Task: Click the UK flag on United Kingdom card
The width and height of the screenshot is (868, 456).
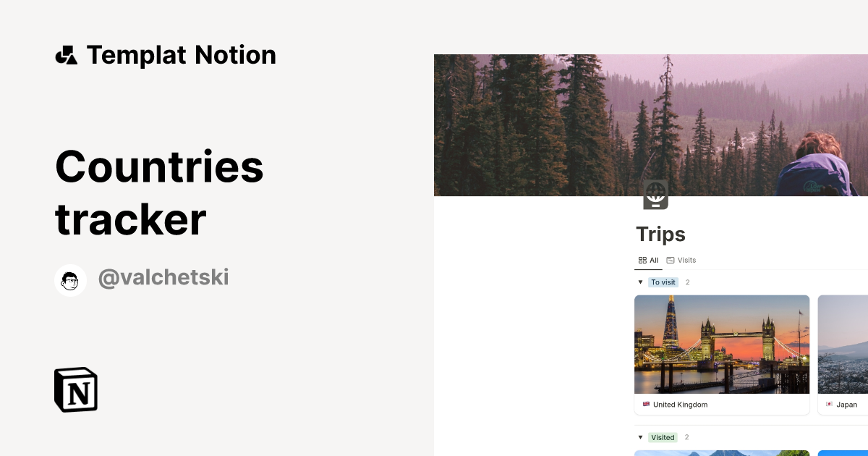Action: click(x=646, y=405)
